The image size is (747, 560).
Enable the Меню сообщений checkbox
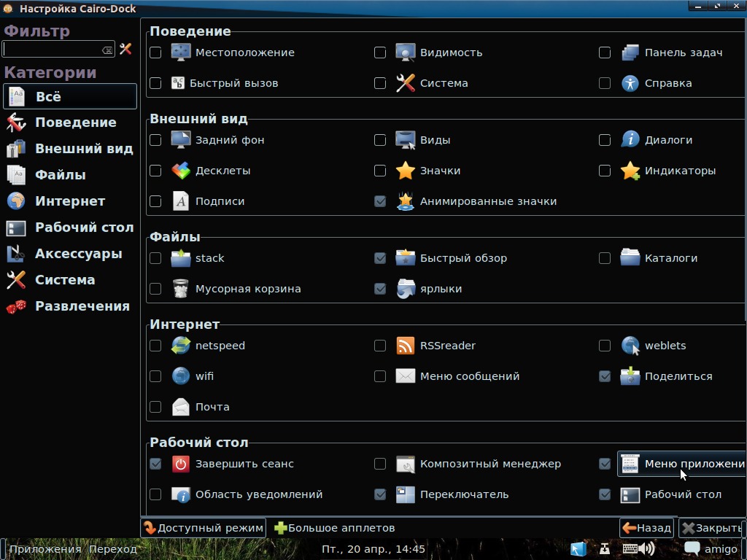coord(380,376)
